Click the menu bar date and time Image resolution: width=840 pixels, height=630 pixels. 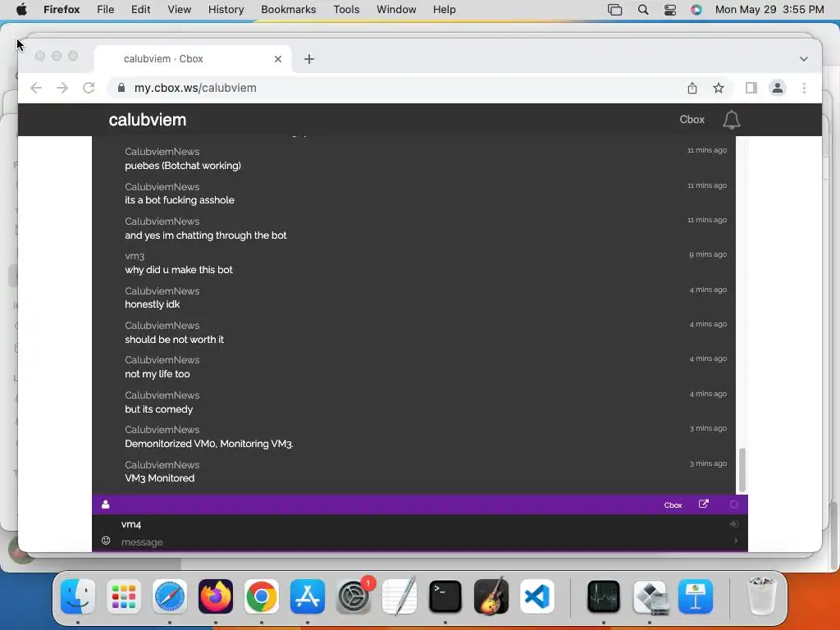pos(769,10)
